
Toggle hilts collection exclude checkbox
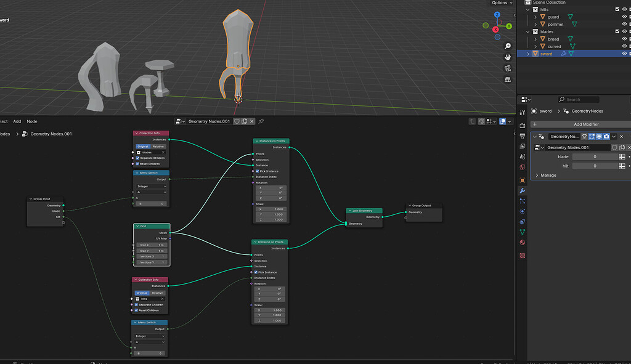tap(617, 9)
